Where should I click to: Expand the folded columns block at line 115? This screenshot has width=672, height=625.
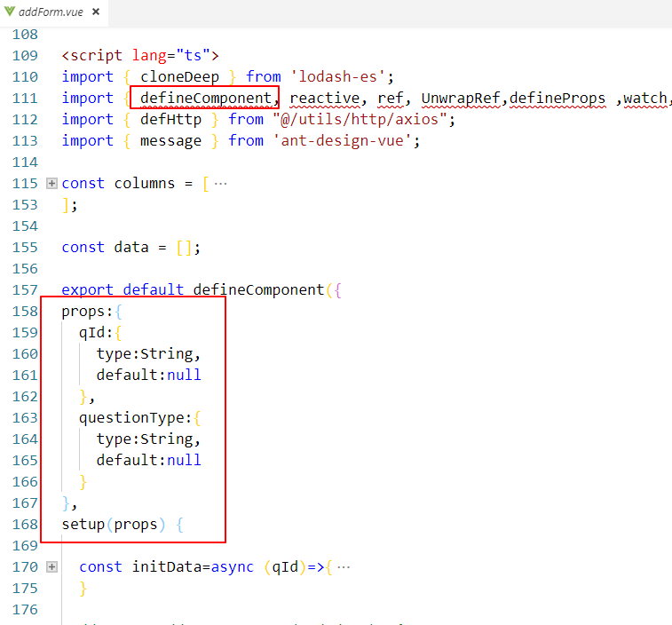(51, 183)
